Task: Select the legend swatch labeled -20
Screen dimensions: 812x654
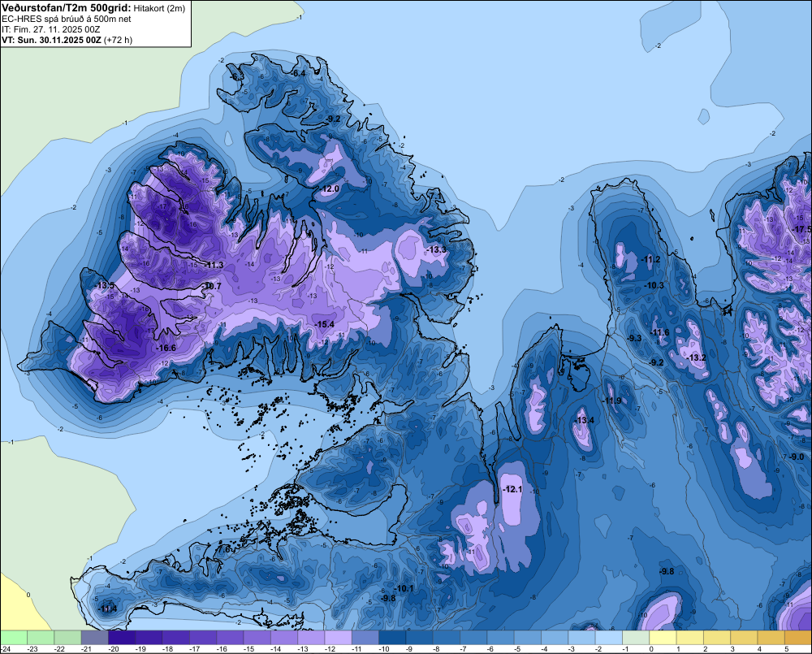Action: point(121,638)
